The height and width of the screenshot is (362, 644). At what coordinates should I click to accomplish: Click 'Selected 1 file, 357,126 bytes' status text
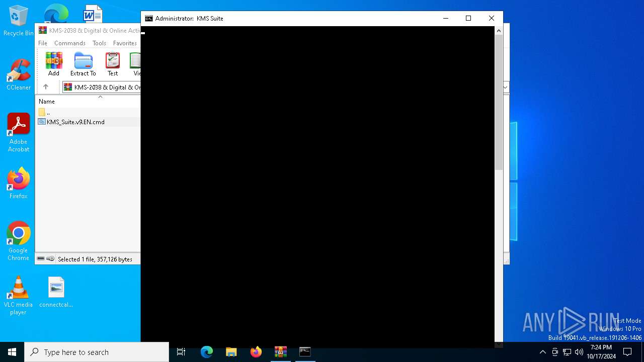click(x=95, y=259)
